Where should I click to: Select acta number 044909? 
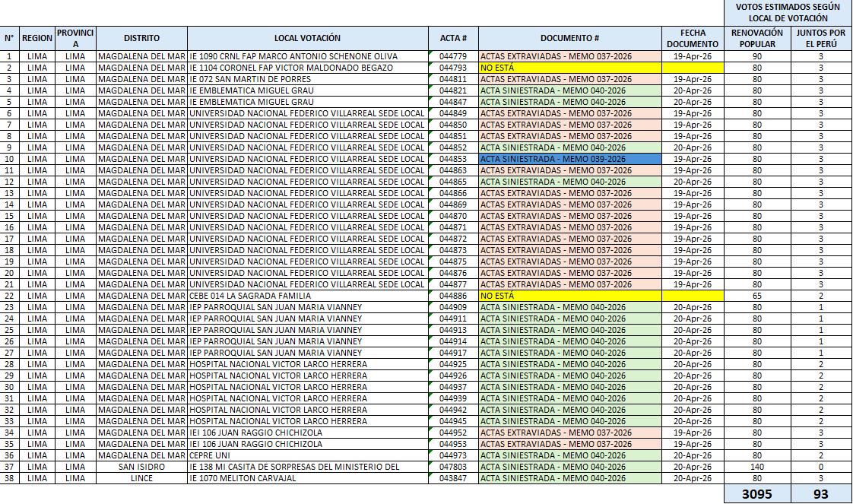(x=453, y=307)
